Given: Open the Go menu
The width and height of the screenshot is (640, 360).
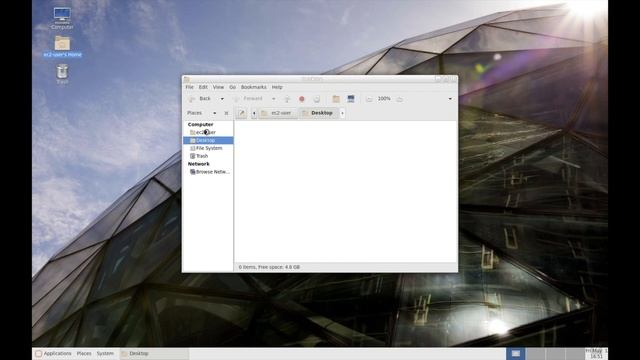Looking at the screenshot, I should 232,87.
